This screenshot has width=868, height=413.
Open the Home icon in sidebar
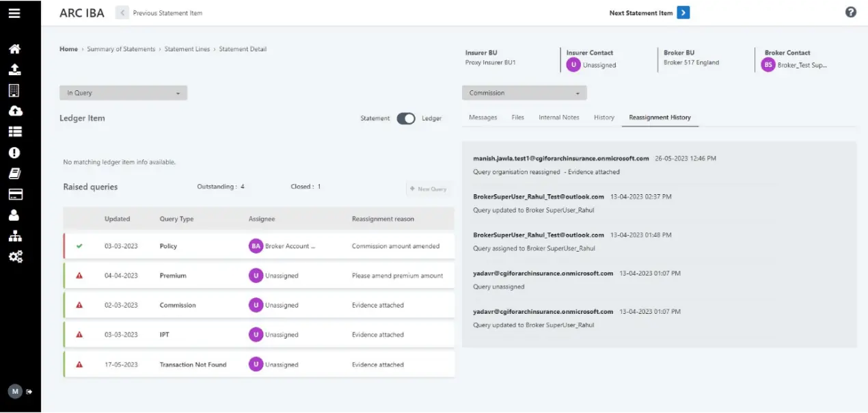pos(15,49)
